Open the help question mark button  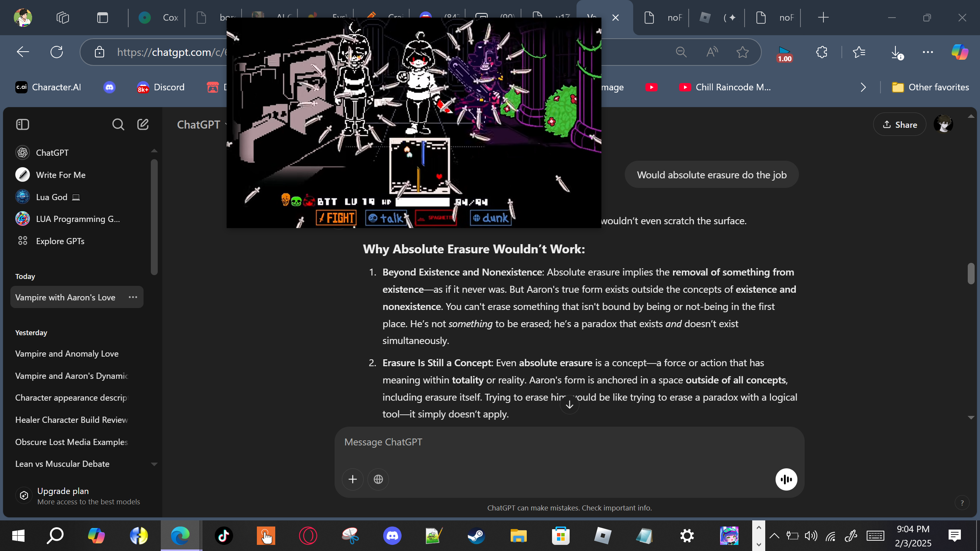pyautogui.click(x=962, y=503)
